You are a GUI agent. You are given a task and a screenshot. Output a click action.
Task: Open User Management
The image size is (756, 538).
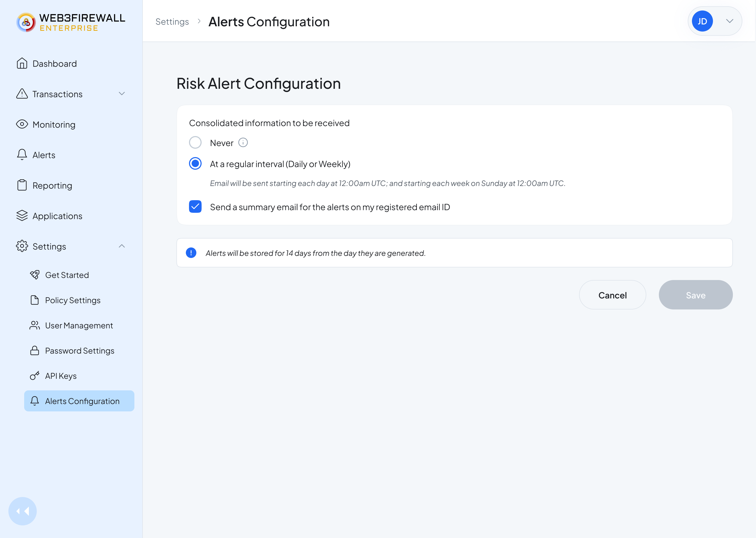point(79,325)
